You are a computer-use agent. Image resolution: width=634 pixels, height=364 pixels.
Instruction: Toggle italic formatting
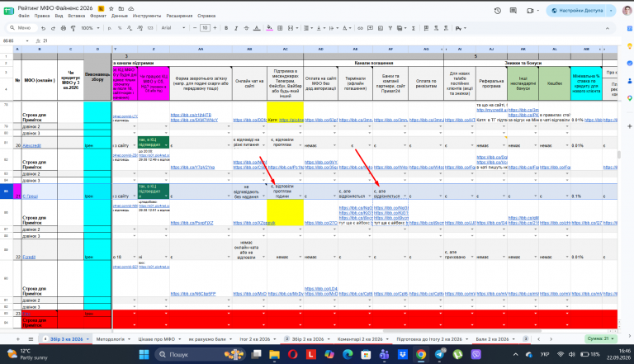[236, 28]
